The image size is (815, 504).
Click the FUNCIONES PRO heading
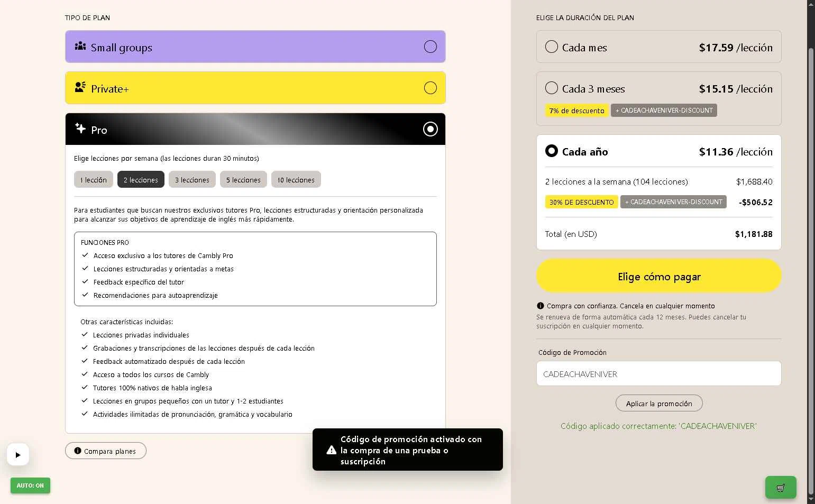tap(105, 242)
